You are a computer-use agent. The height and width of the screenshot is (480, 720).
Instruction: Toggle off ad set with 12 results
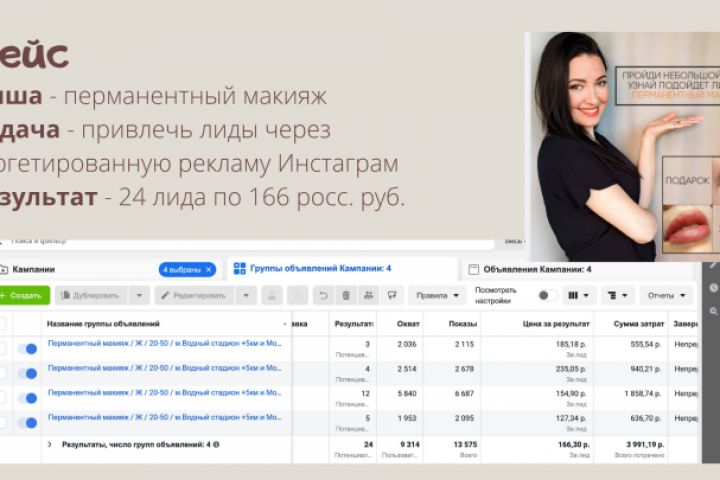pyautogui.click(x=27, y=398)
